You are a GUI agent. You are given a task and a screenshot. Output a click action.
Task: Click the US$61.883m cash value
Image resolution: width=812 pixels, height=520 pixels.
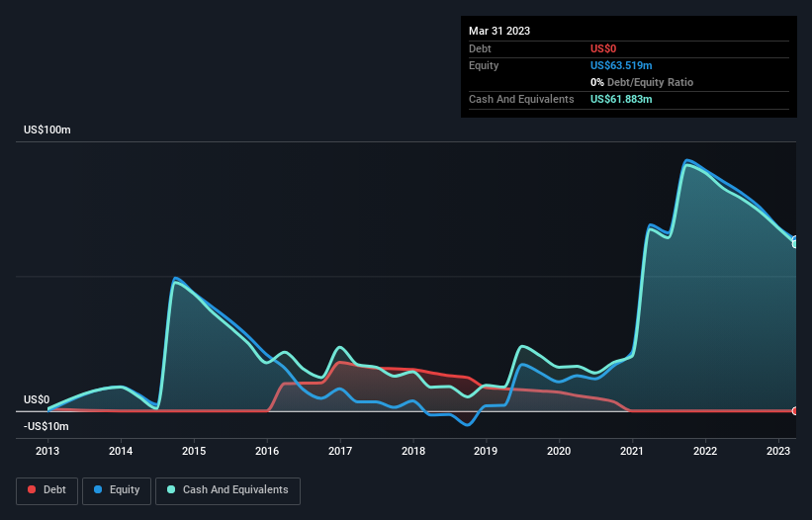[x=621, y=99]
